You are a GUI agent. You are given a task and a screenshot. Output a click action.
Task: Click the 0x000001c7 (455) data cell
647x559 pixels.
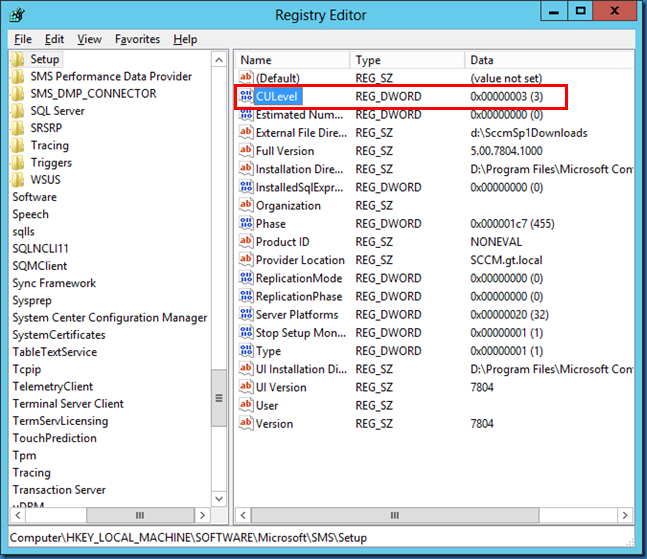click(x=512, y=224)
